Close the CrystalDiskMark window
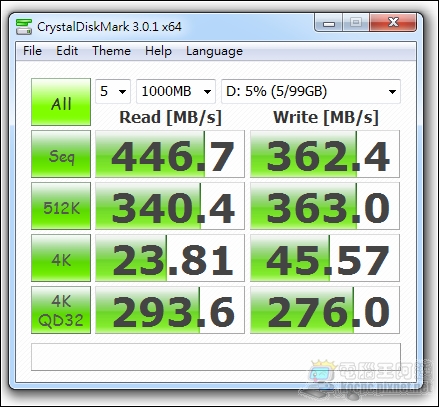The image size is (439, 407). click(393, 23)
